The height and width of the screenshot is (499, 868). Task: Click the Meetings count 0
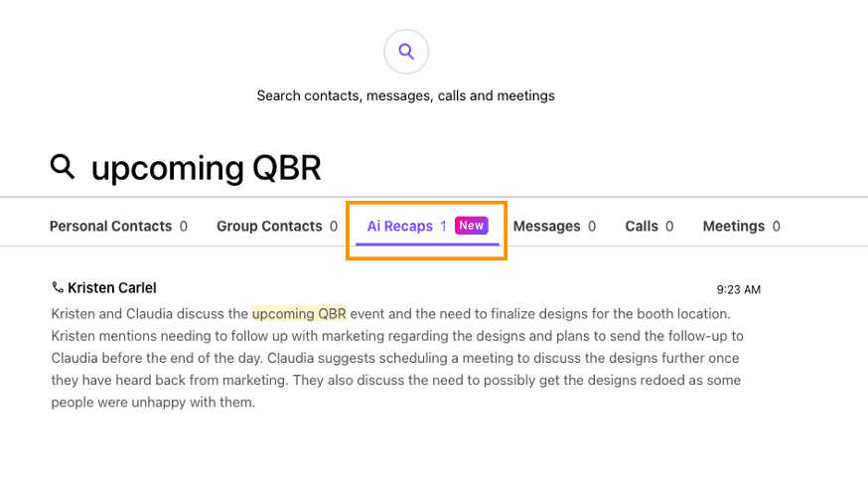coord(776,226)
